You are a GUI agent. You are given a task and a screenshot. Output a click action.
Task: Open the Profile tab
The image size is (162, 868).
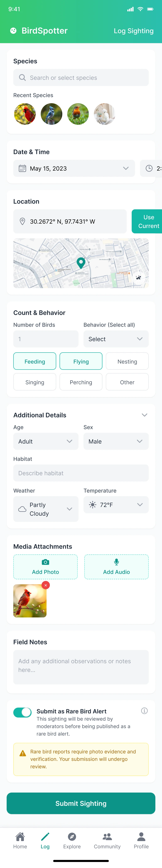pyautogui.click(x=141, y=840)
